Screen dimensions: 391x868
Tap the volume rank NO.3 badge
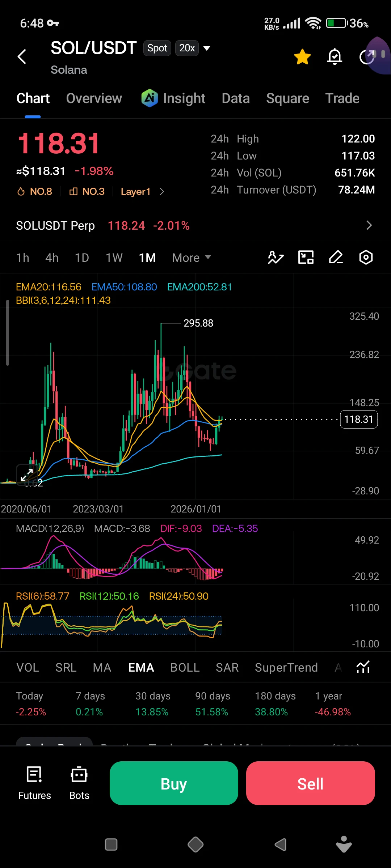[x=87, y=191]
